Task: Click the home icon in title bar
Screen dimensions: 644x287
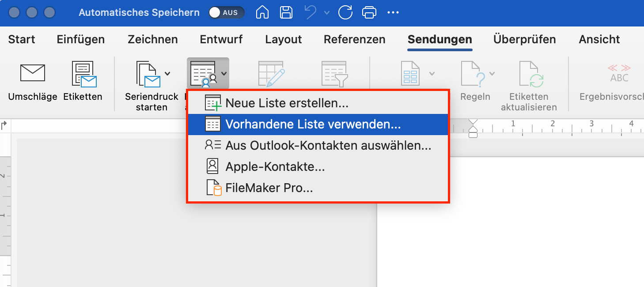Action: coord(263,12)
